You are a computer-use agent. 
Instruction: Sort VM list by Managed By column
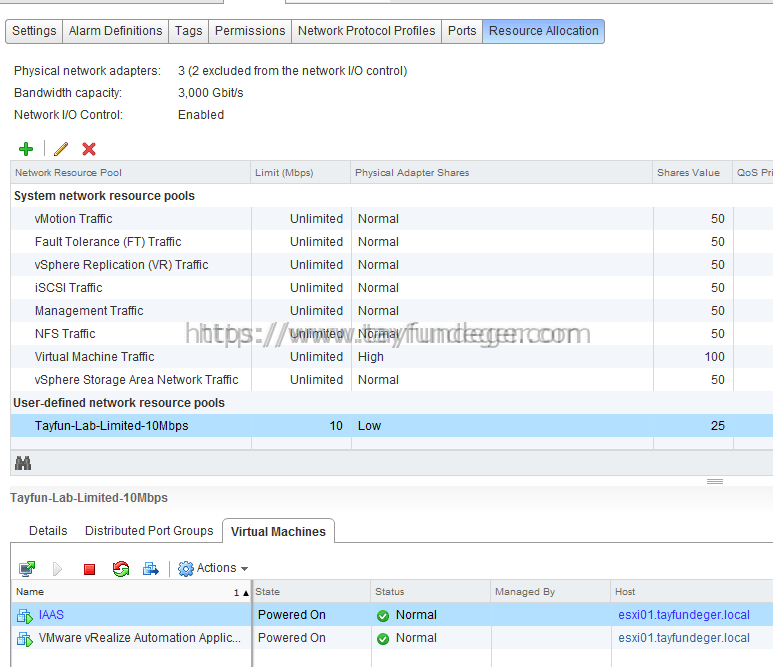(551, 592)
